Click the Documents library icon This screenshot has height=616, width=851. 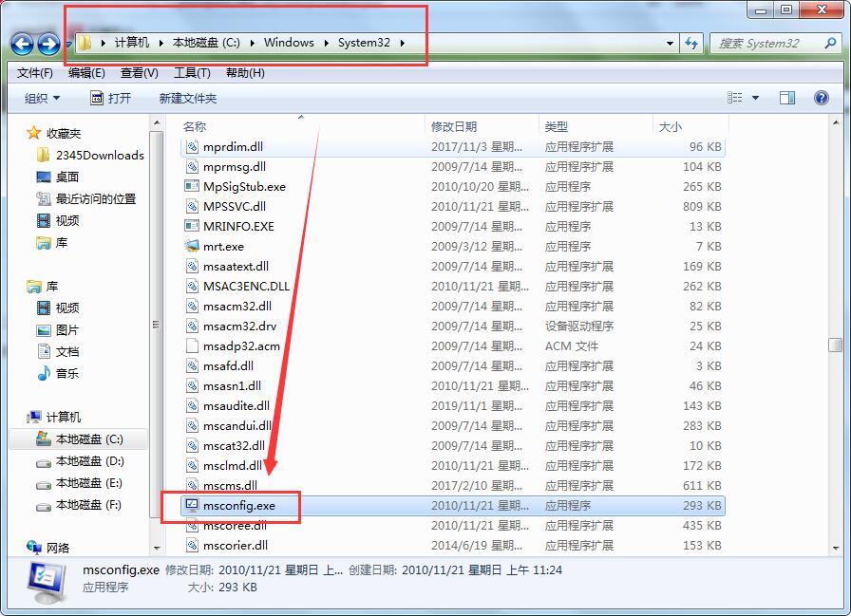44,351
